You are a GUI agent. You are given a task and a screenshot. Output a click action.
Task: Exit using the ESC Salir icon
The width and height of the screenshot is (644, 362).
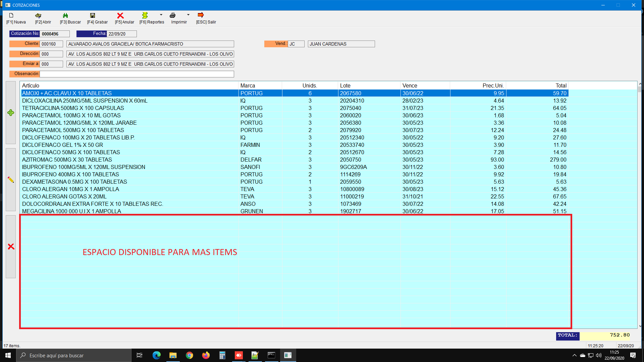201,15
